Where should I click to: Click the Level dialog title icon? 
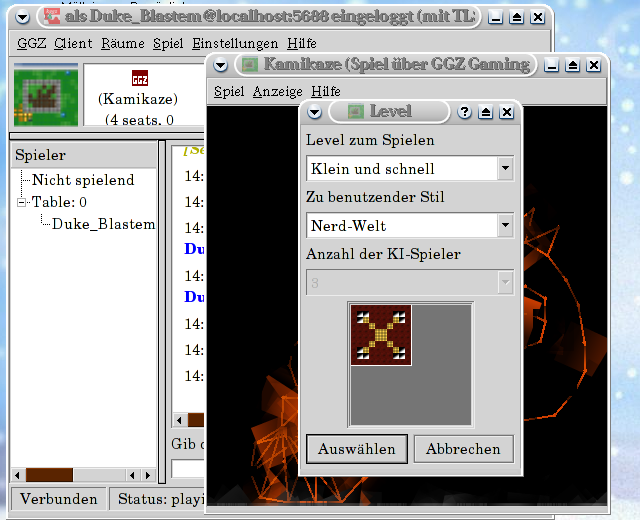tap(356, 111)
